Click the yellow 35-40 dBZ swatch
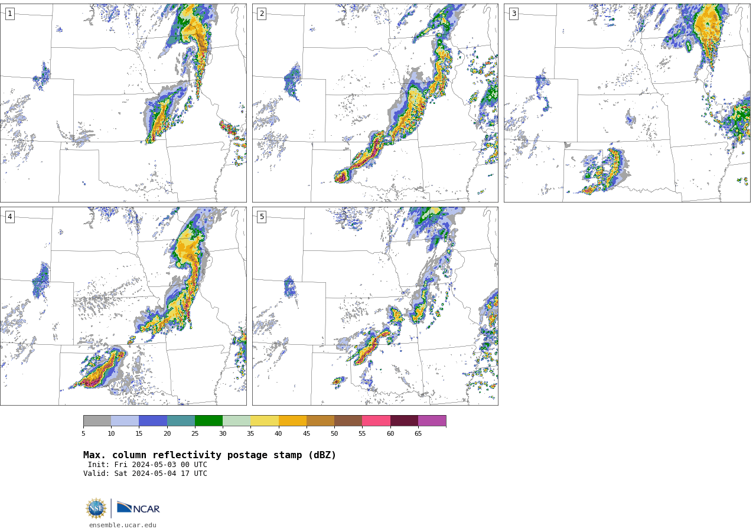This screenshot has width=756, height=532. coord(265,420)
